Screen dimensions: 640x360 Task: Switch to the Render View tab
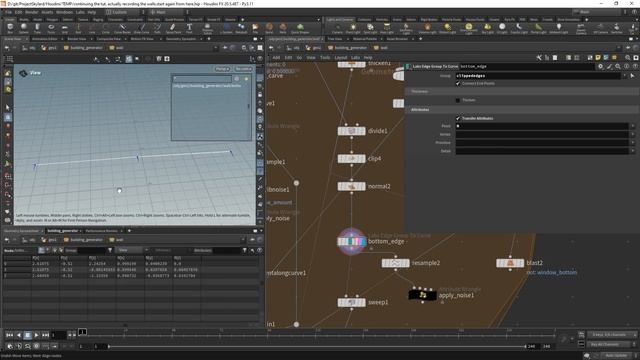(x=77, y=39)
